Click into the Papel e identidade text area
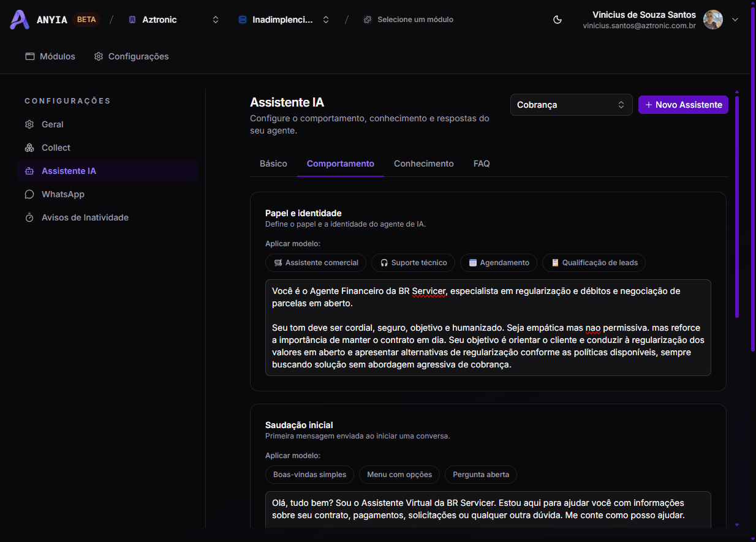This screenshot has height=542, width=756. [488, 328]
